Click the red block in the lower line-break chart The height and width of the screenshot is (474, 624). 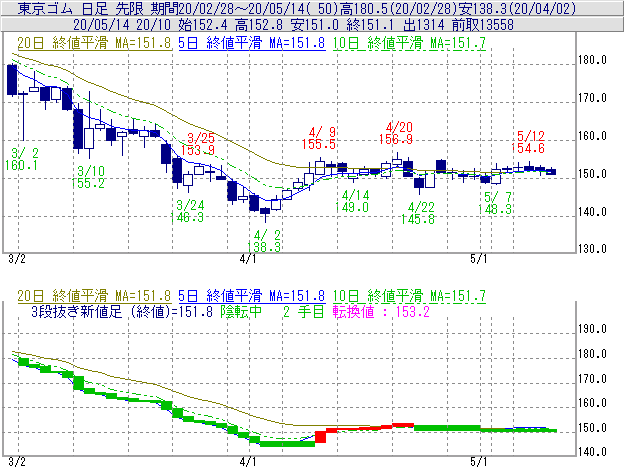(x=320, y=437)
